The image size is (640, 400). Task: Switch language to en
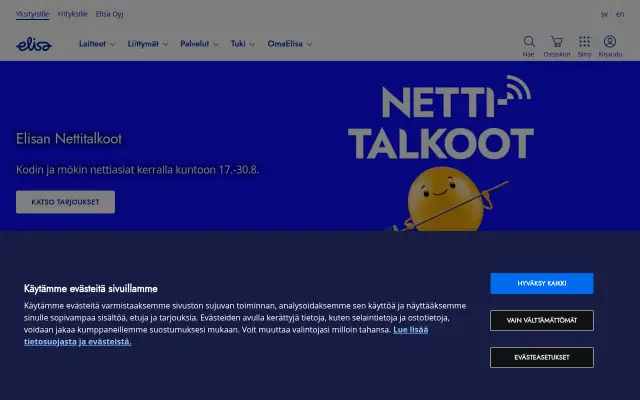pyautogui.click(x=620, y=14)
